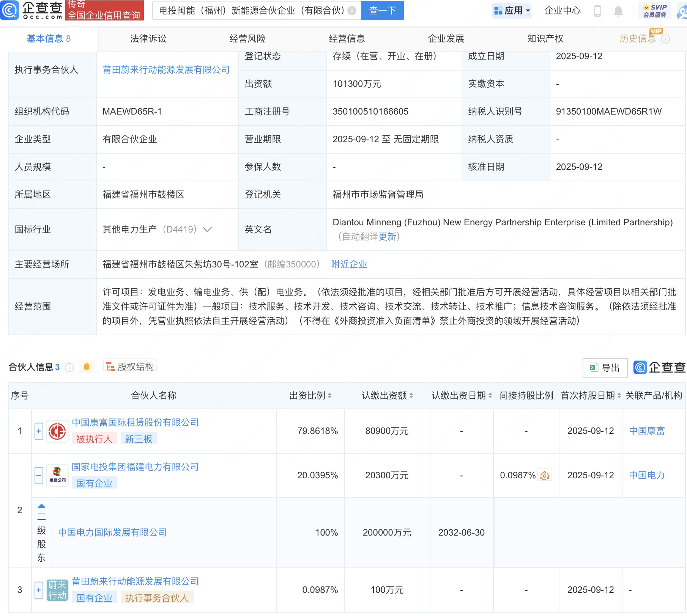Click the 全国企业信用查询 banner
Image resolution: width=687 pixels, height=616 pixels.
(104, 10)
